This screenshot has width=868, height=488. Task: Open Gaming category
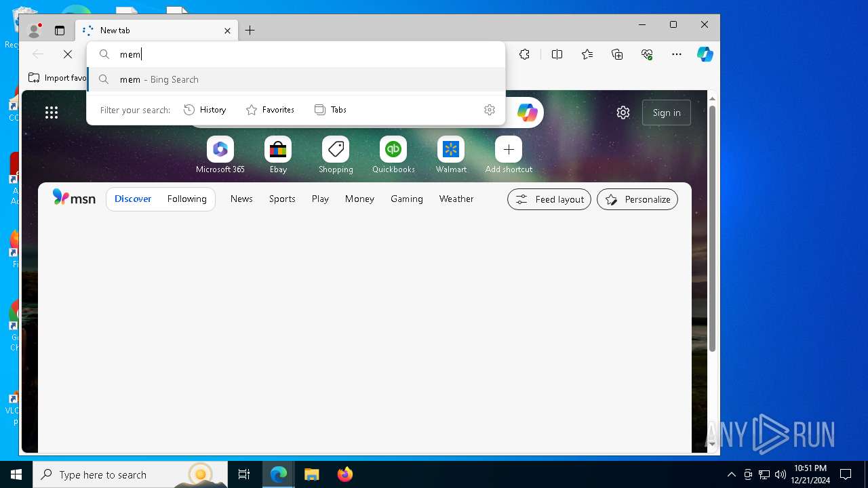[x=407, y=199]
